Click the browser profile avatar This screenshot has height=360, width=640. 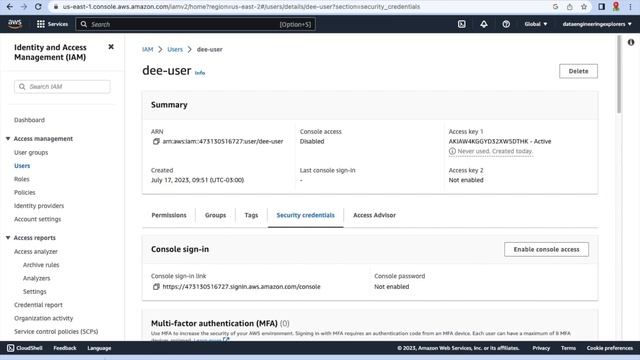(616, 7)
